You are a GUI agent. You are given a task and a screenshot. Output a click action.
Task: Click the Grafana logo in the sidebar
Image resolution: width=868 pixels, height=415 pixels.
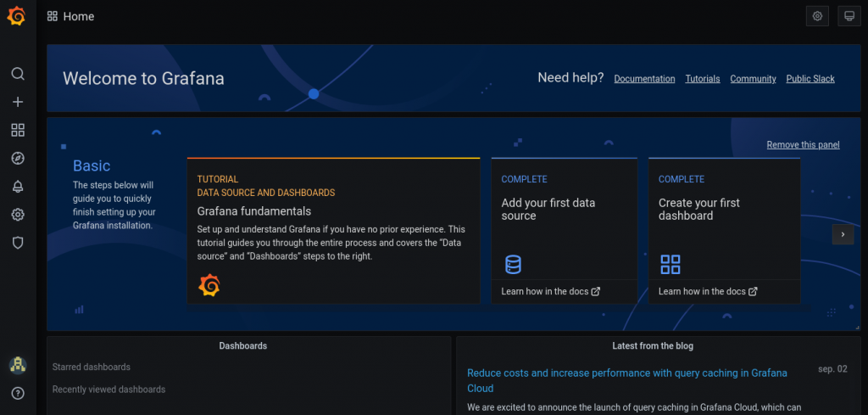point(17,16)
